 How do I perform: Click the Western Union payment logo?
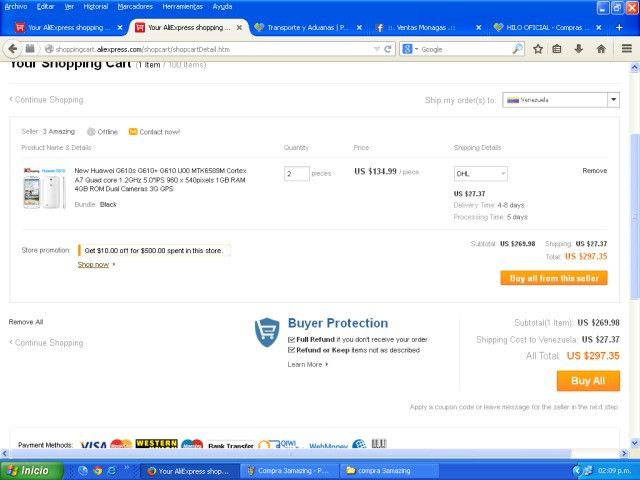coord(156,444)
